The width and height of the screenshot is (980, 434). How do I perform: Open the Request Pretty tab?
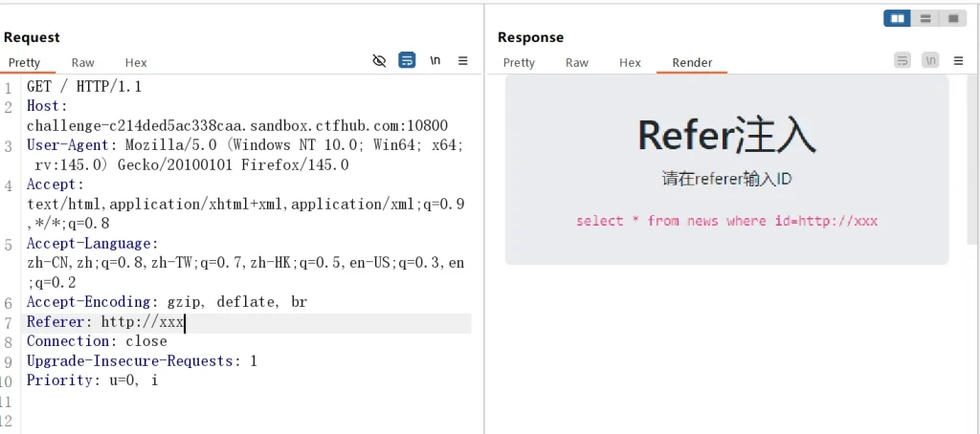(25, 63)
